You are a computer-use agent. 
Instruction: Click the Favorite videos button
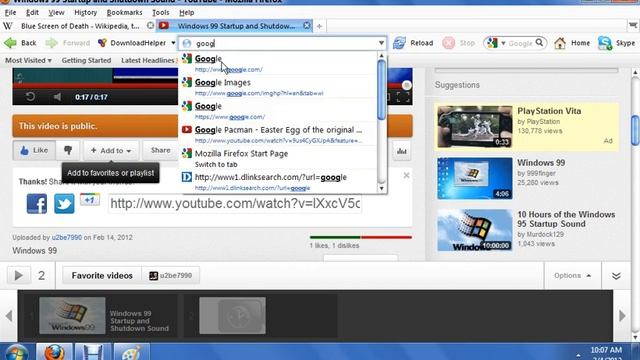[x=102, y=276]
